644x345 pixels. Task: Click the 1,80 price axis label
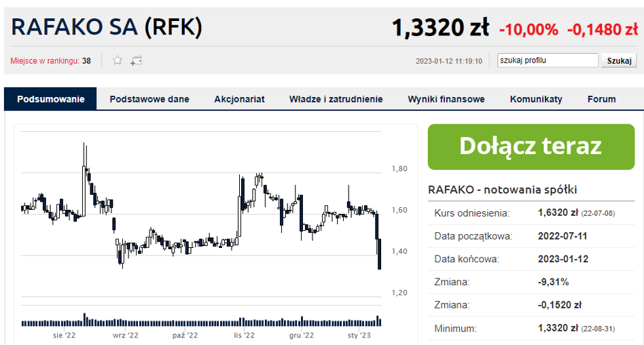tap(399, 169)
